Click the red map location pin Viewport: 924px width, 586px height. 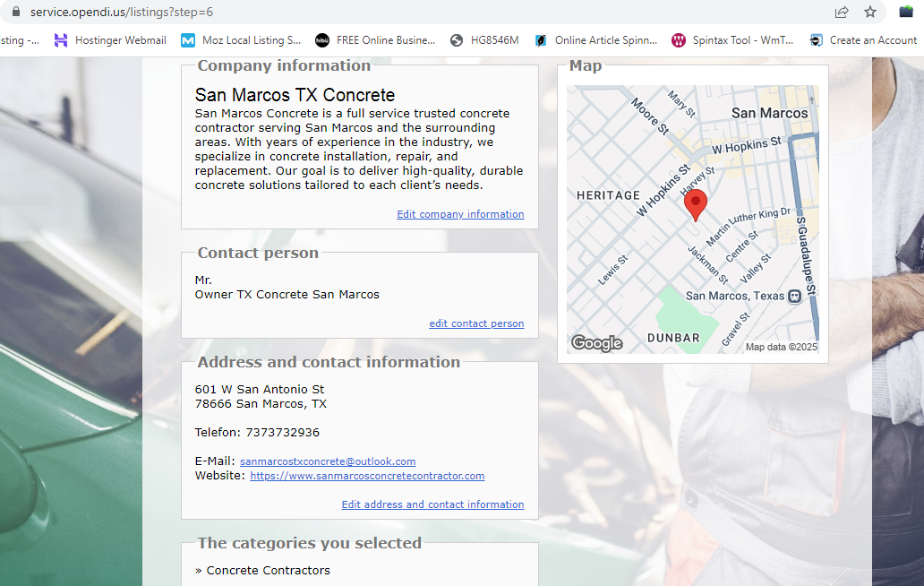696,204
